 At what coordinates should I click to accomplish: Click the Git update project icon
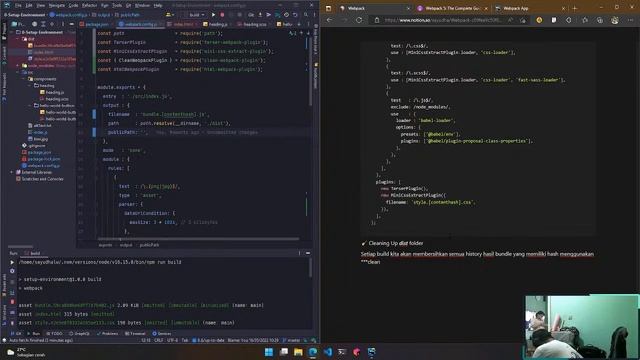pos(260,15)
